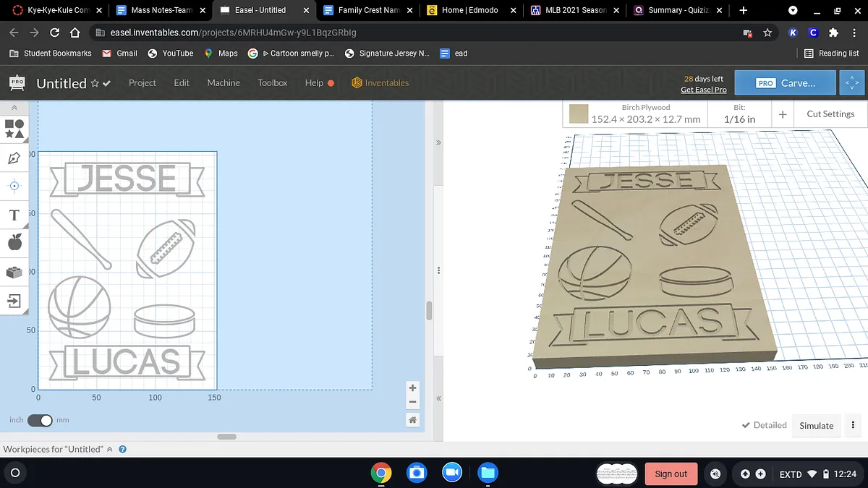Collapse the left toolbar with chevron

click(x=14, y=107)
